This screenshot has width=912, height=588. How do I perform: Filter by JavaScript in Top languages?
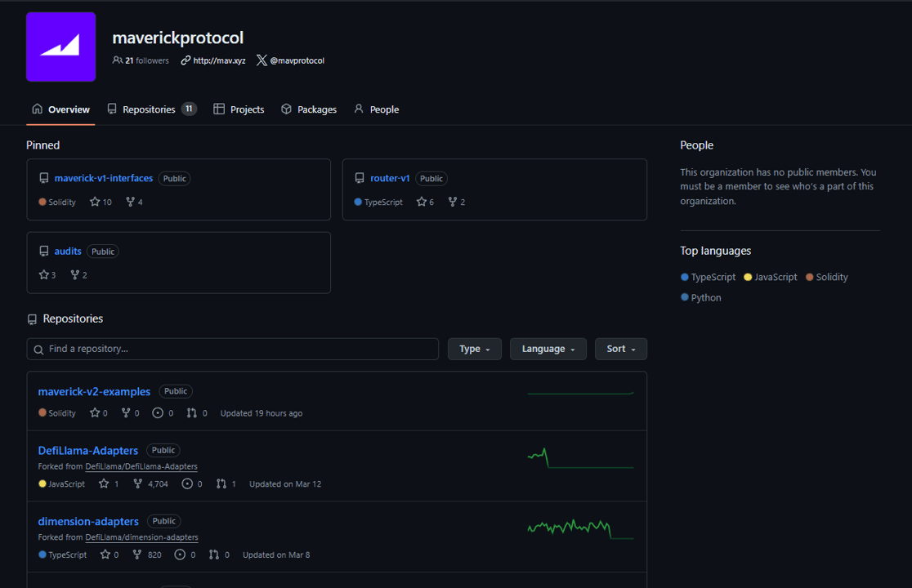771,277
